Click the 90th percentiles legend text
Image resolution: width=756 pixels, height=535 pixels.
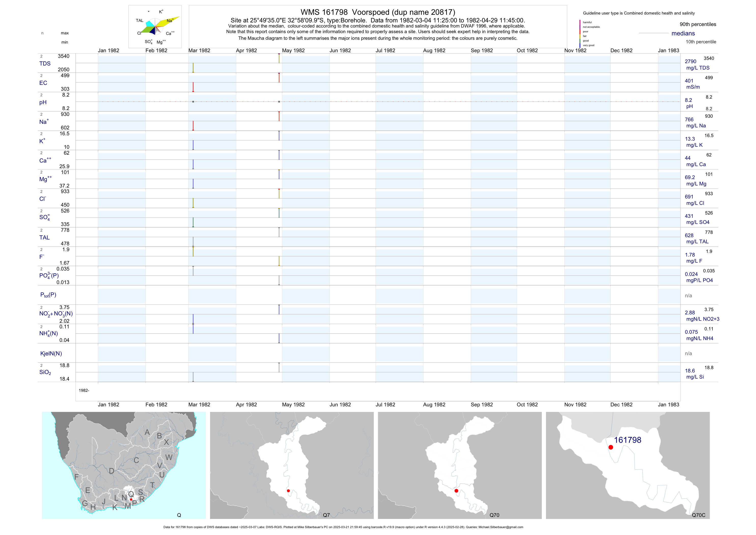(x=698, y=24)
